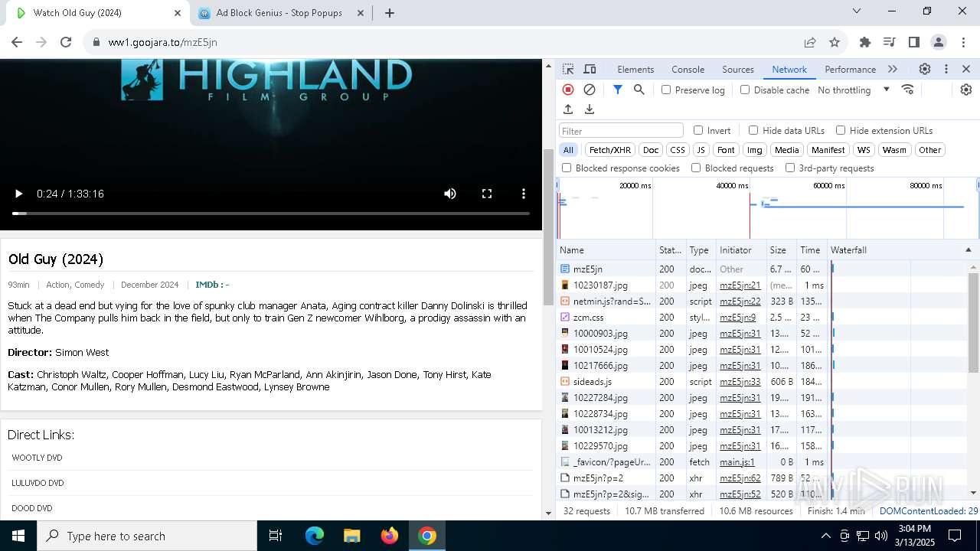Filter requests by Media
The image size is (980, 551).
786,150
